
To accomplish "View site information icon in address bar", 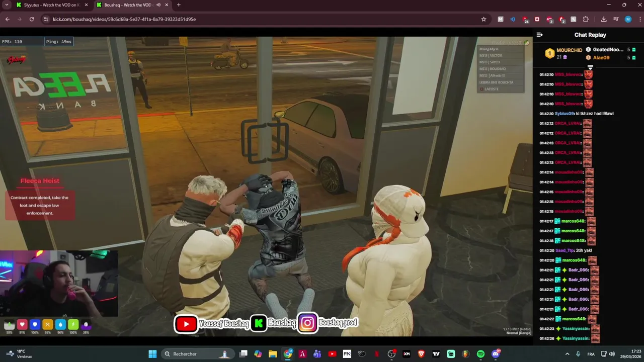I will [46, 19].
